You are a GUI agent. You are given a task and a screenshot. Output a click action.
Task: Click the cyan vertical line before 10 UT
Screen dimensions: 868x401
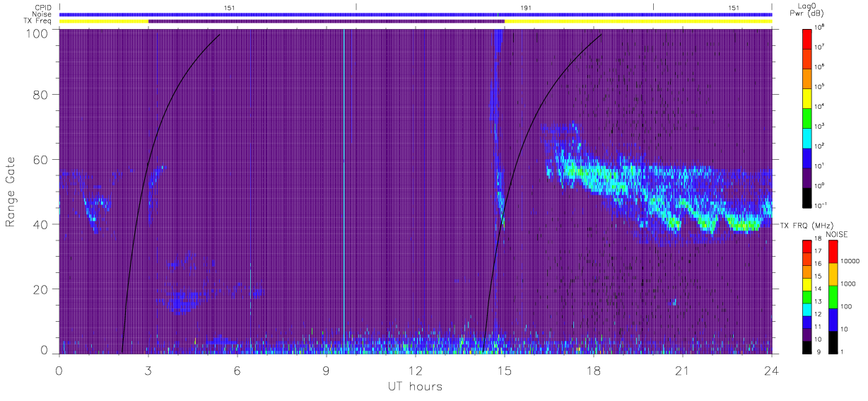[x=344, y=191]
